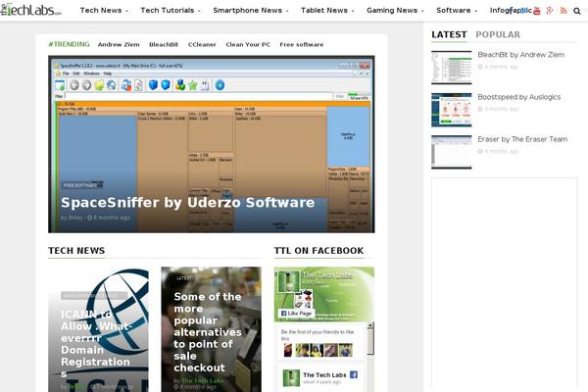
Task: Click The Tech Labs name in Facebook post
Action: [x=324, y=374]
